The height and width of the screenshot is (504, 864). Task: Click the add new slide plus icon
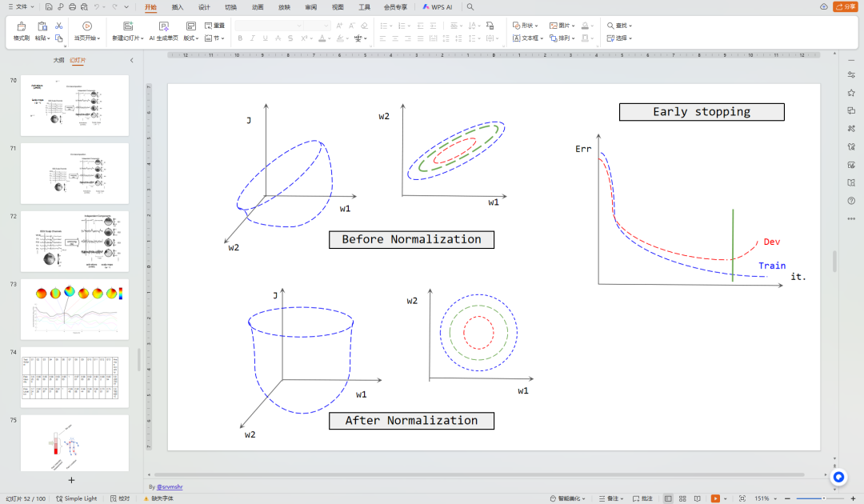click(x=71, y=480)
